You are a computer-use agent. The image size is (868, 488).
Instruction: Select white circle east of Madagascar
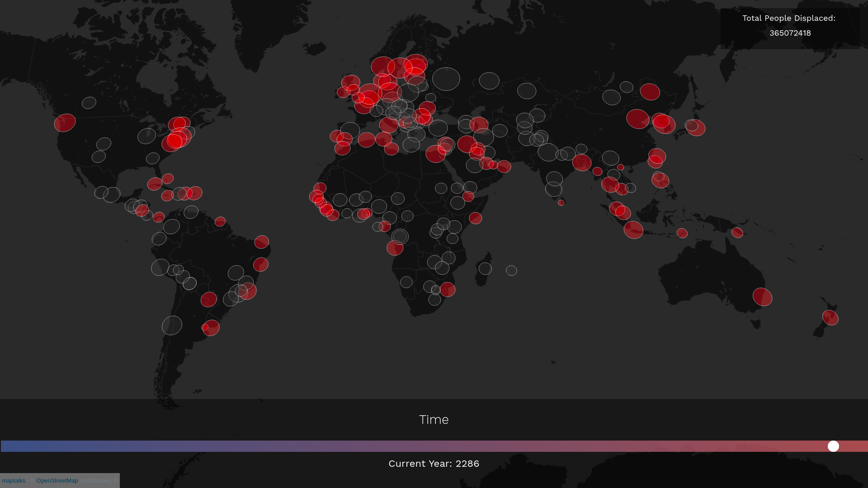click(x=511, y=271)
